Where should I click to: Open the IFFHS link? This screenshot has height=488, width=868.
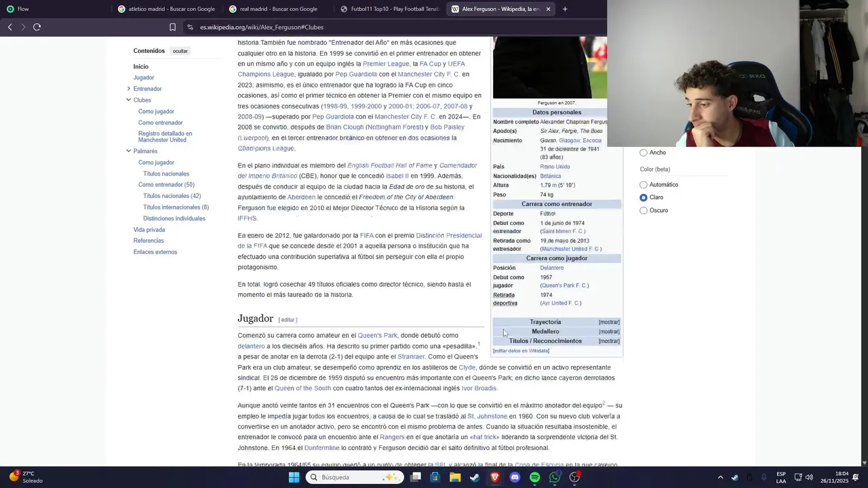click(247, 218)
